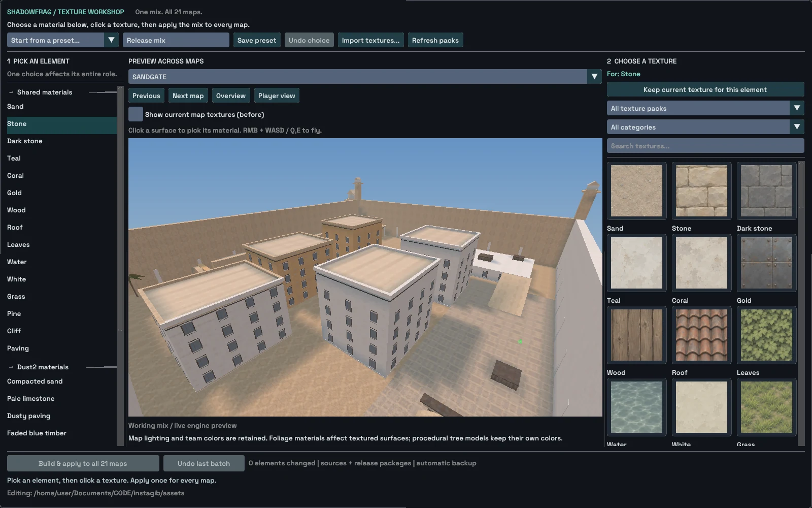The height and width of the screenshot is (508, 812).
Task: Select the Sand texture thumbnail
Action: (x=636, y=191)
